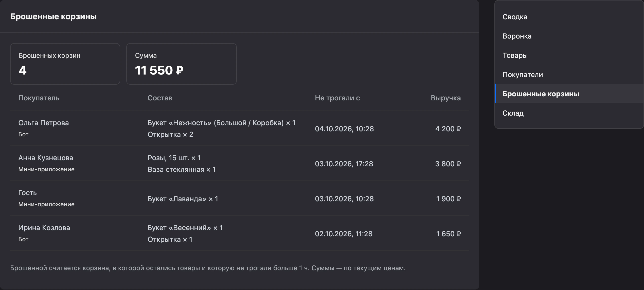The height and width of the screenshot is (290, 644).
Task: Click the Сумма 11 550 ₽ card
Action: 182,64
